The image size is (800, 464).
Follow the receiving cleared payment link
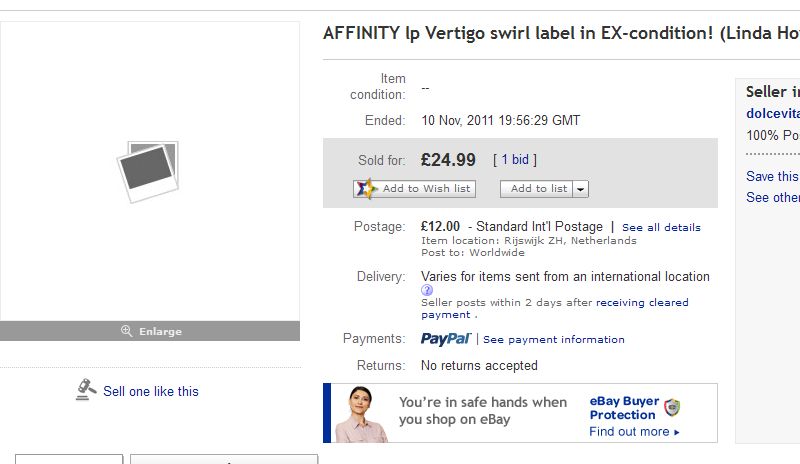[x=642, y=302]
